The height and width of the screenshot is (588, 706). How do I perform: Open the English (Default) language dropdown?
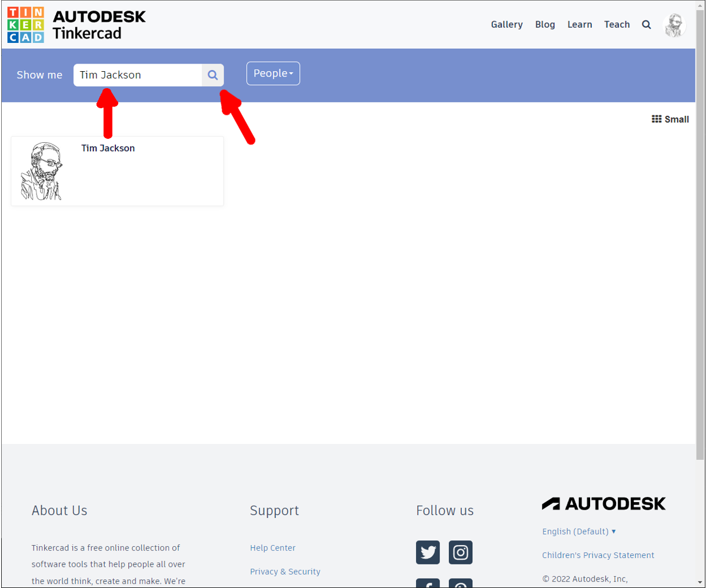579,532
